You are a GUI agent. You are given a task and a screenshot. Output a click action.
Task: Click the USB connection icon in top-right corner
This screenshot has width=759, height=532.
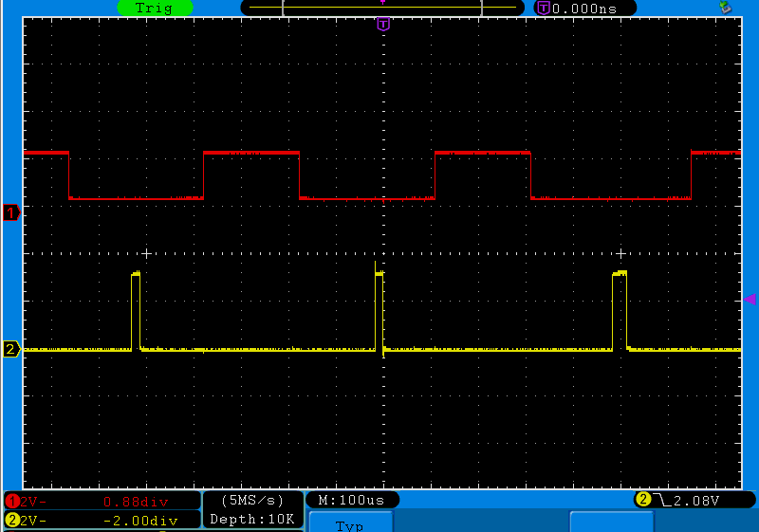[x=726, y=8]
